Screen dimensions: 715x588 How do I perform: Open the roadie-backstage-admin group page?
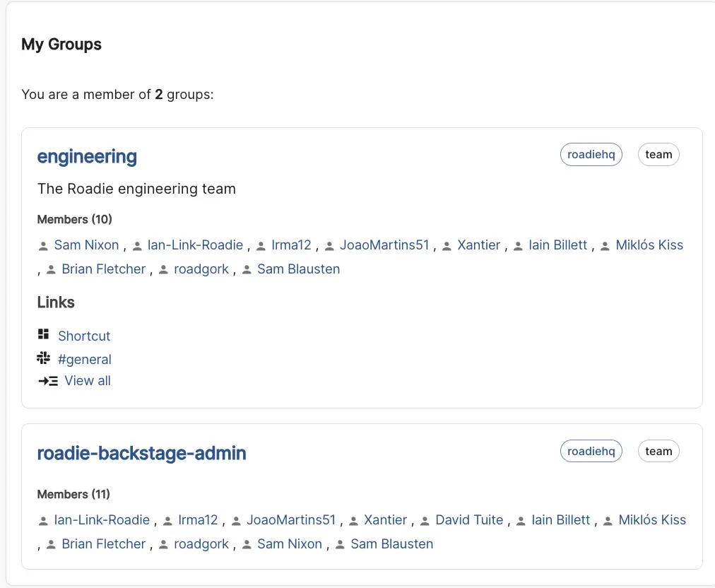pos(141,453)
